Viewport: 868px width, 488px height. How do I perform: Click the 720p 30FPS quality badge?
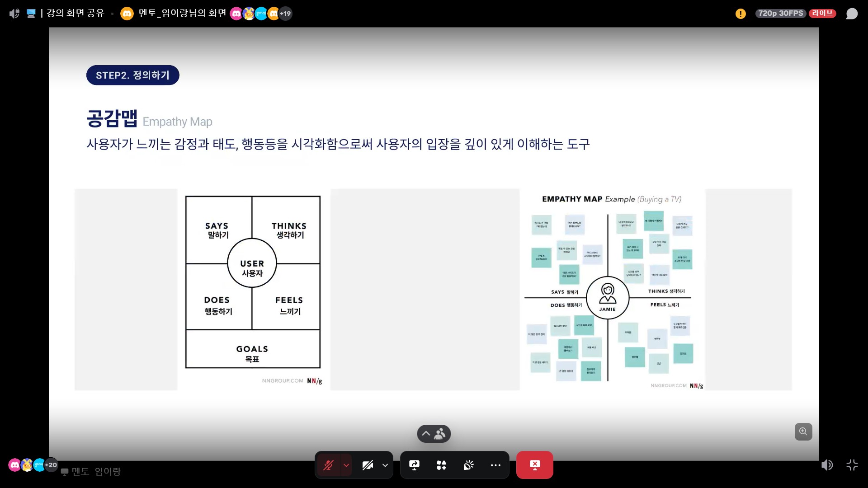[x=781, y=14]
